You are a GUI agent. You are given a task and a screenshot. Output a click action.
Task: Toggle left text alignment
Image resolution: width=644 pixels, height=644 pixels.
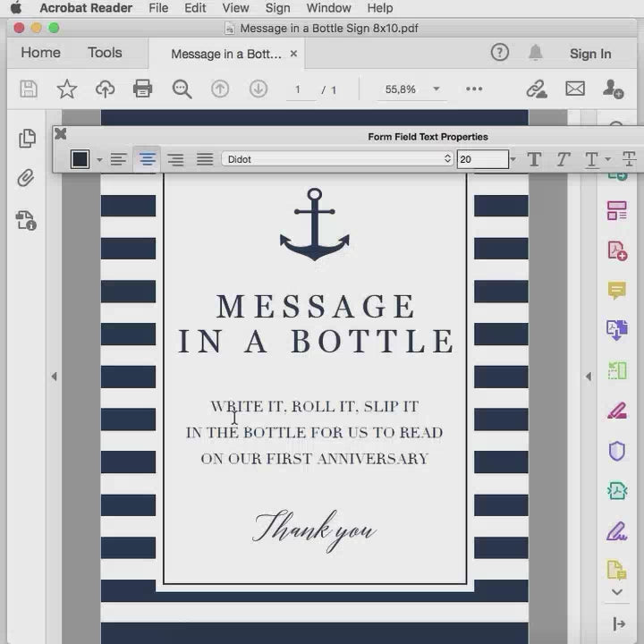pos(119,159)
